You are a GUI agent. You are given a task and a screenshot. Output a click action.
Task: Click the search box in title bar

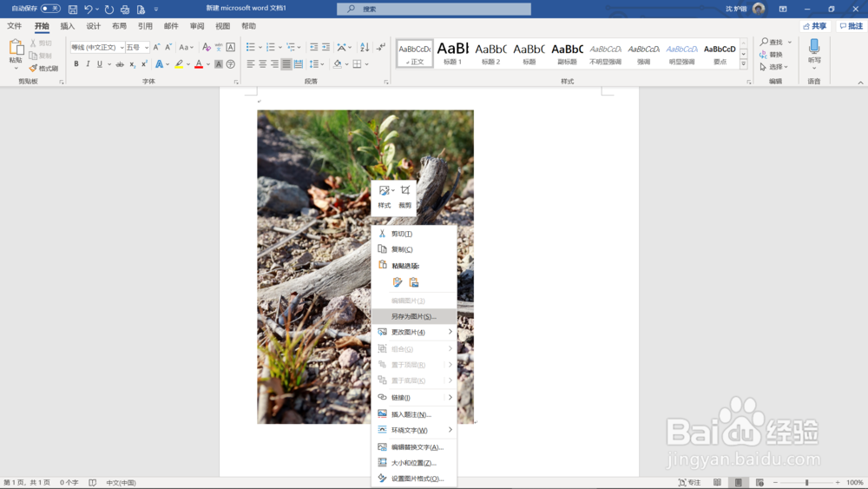(434, 9)
